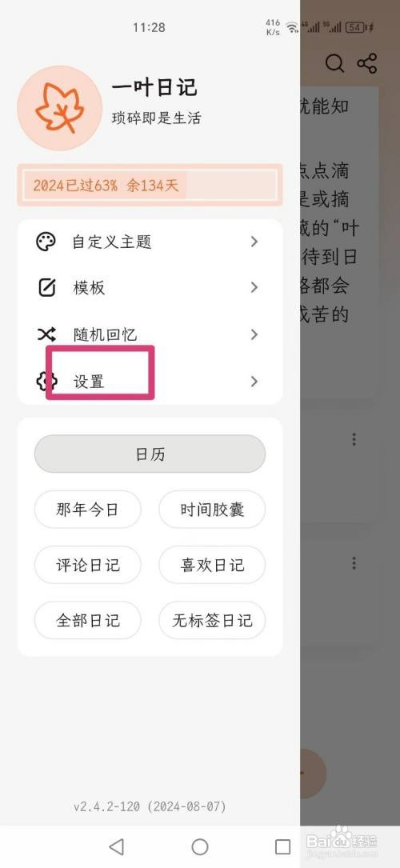This screenshot has width=400, height=868.
Task: Open the first diary's three-dot menu
Action: coord(354,439)
